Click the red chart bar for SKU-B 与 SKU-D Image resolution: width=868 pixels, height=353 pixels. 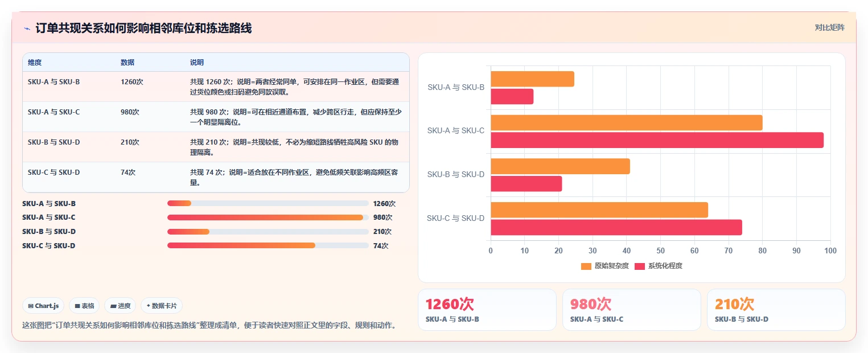(x=526, y=184)
